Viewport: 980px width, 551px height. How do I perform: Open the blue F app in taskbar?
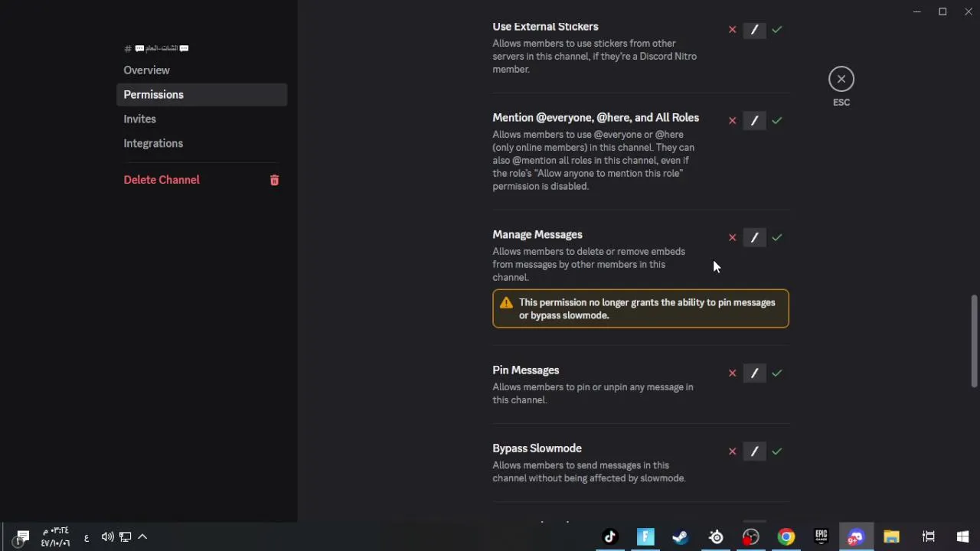click(x=645, y=537)
